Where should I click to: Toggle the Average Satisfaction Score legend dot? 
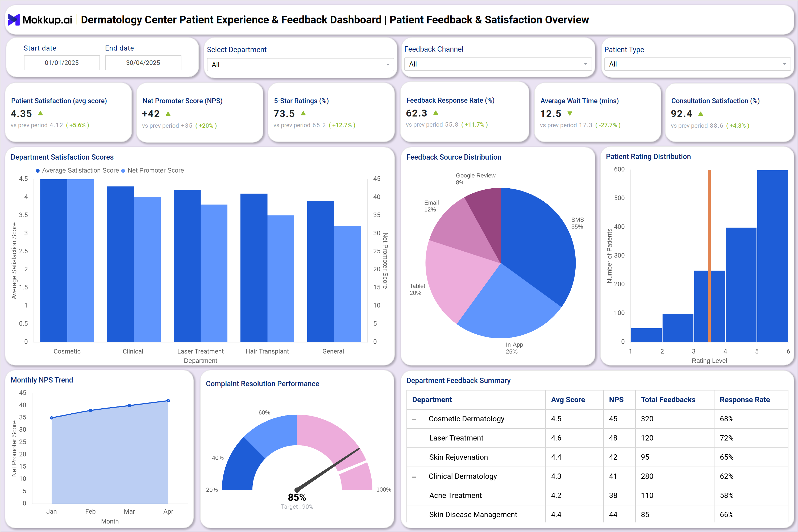[x=38, y=171]
